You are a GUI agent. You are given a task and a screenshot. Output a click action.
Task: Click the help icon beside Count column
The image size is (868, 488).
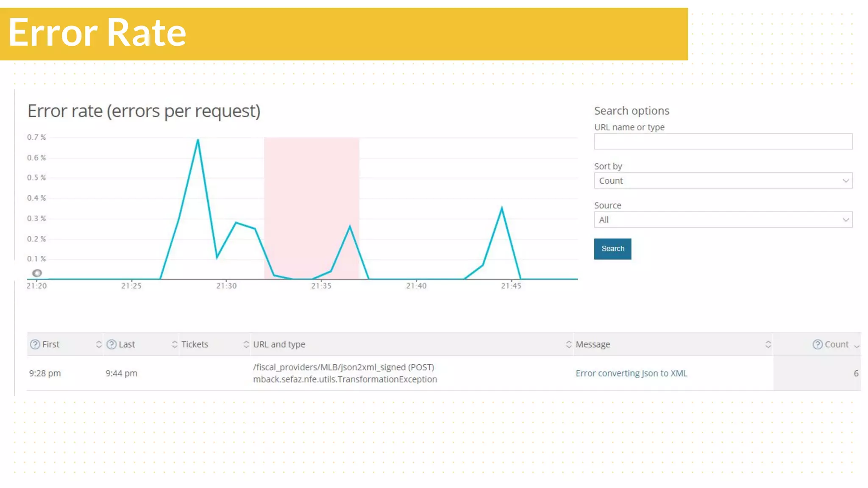tap(818, 344)
